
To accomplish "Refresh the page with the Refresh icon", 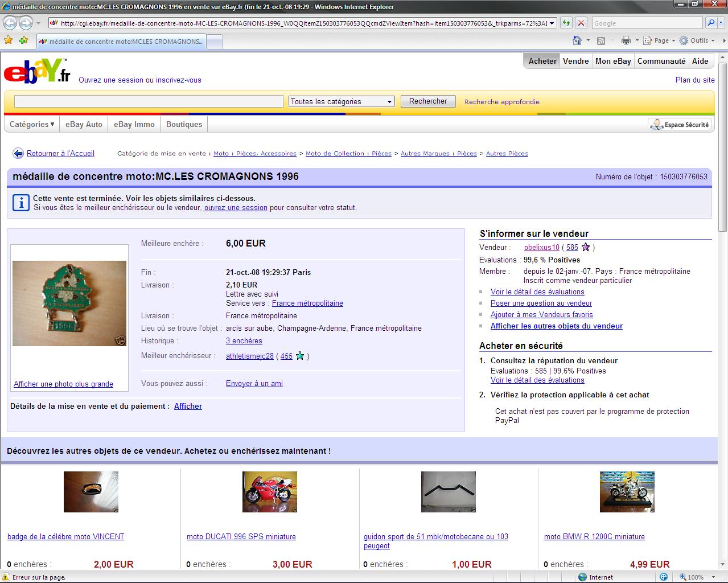I will (x=566, y=23).
